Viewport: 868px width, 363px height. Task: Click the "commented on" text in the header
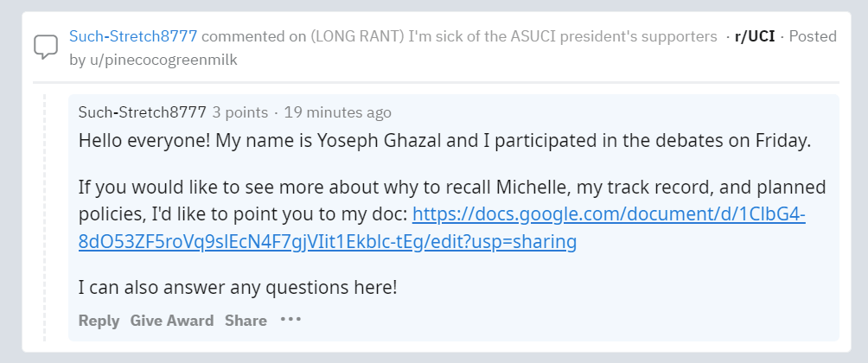coord(253,36)
